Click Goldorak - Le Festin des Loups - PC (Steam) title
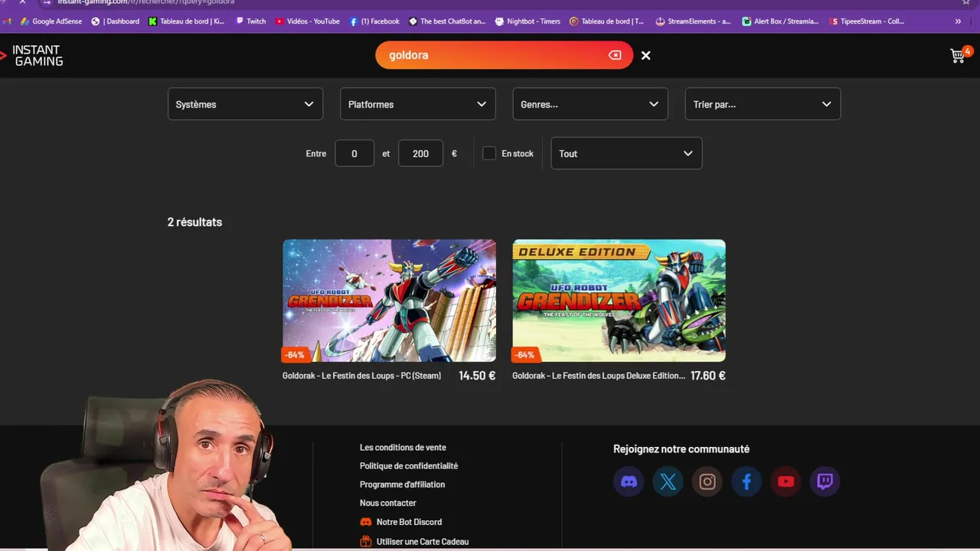 [x=361, y=376]
